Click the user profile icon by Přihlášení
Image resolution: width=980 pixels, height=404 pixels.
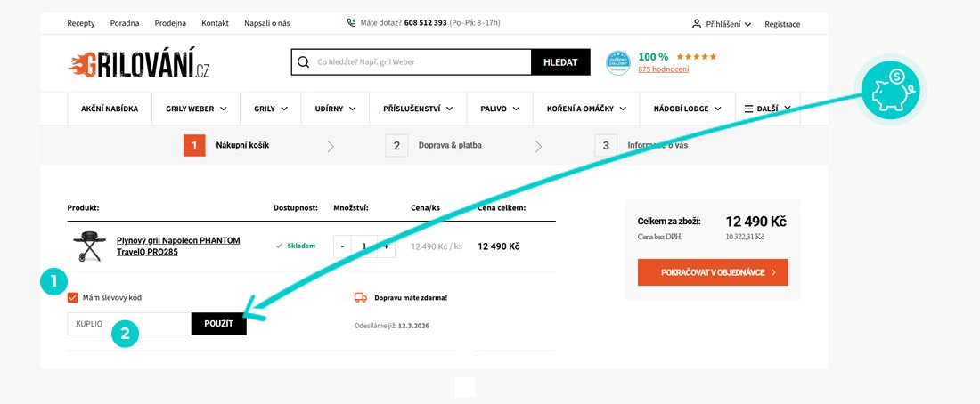pos(697,24)
